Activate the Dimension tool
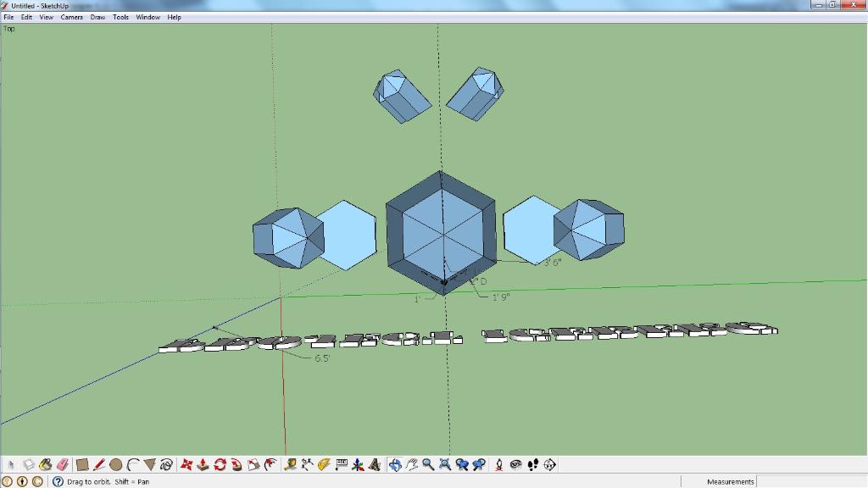 point(307,465)
